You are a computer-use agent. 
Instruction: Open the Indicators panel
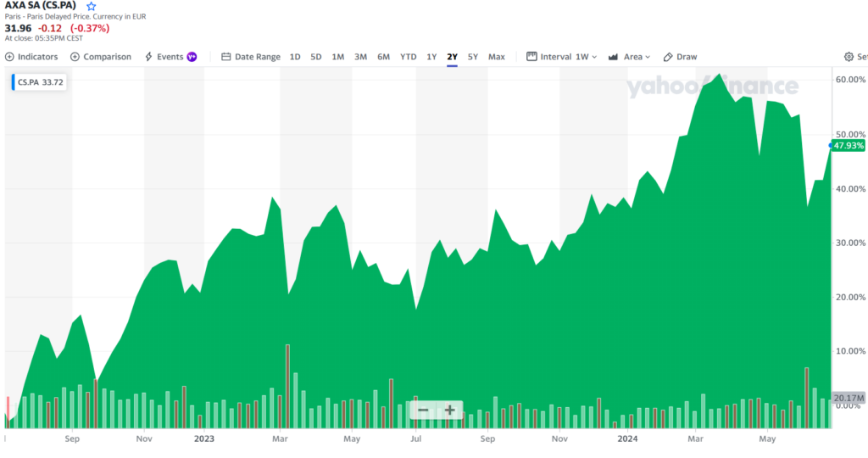pos(31,57)
